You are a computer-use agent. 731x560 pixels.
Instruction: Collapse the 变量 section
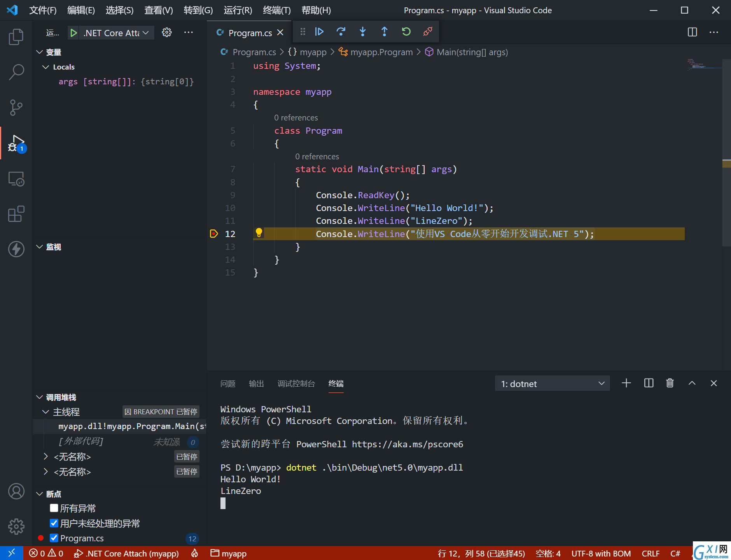pos(39,52)
